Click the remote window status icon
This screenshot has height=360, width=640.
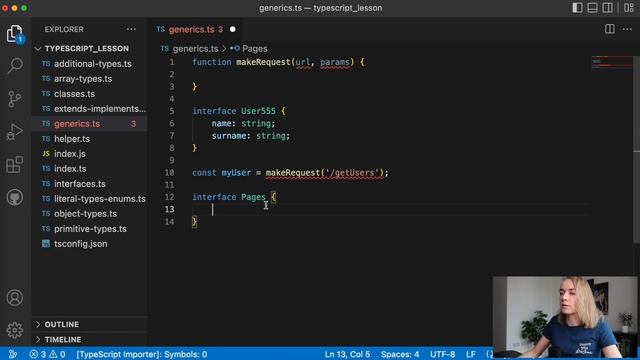pyautogui.click(x=13, y=354)
